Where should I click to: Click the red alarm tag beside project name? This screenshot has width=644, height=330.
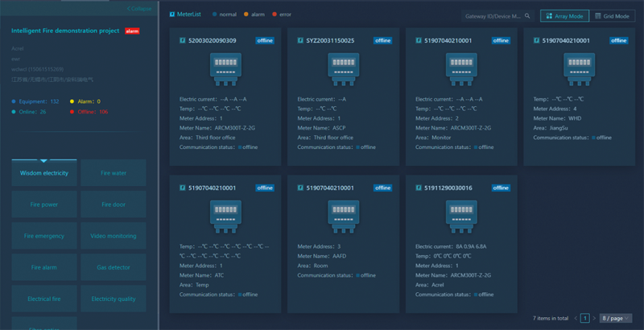coord(132,31)
